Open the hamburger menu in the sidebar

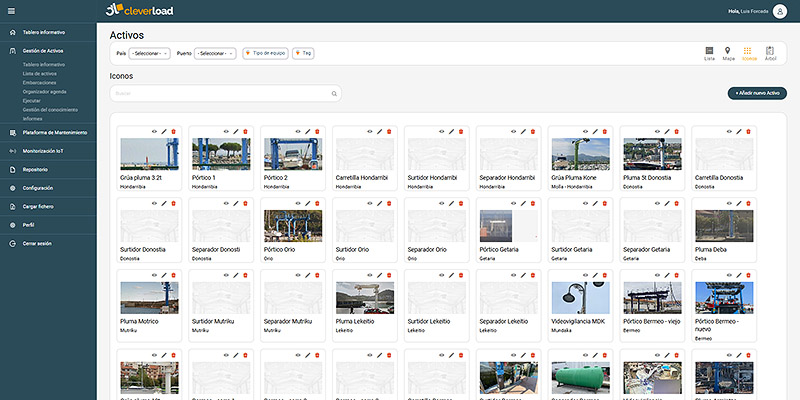11,11
